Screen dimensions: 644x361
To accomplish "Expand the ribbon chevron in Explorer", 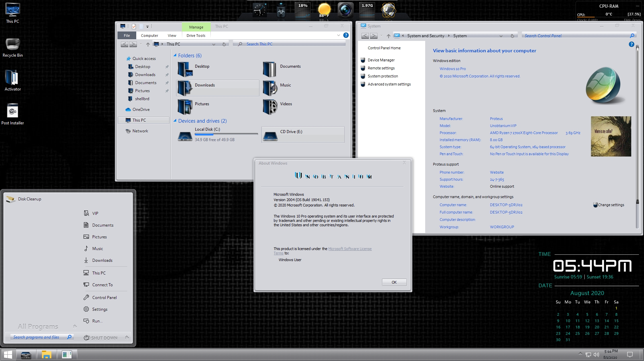I will point(338,35).
